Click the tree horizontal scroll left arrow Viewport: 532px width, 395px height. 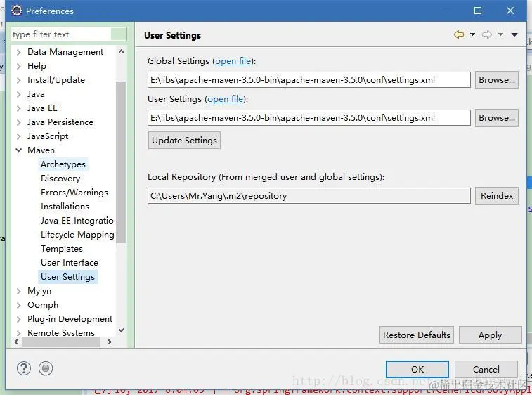click(16, 342)
